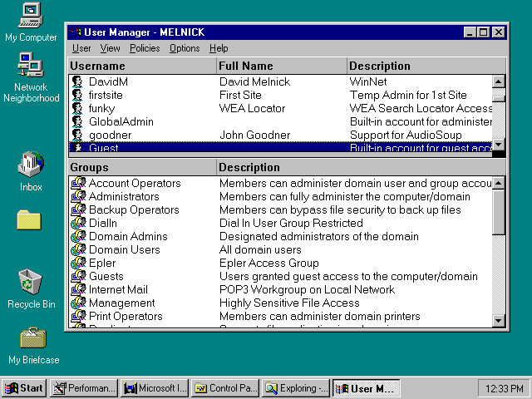This screenshot has height=399, width=532.
Task: Switch to Performance Monitor taskbar button
Action: pos(84,388)
